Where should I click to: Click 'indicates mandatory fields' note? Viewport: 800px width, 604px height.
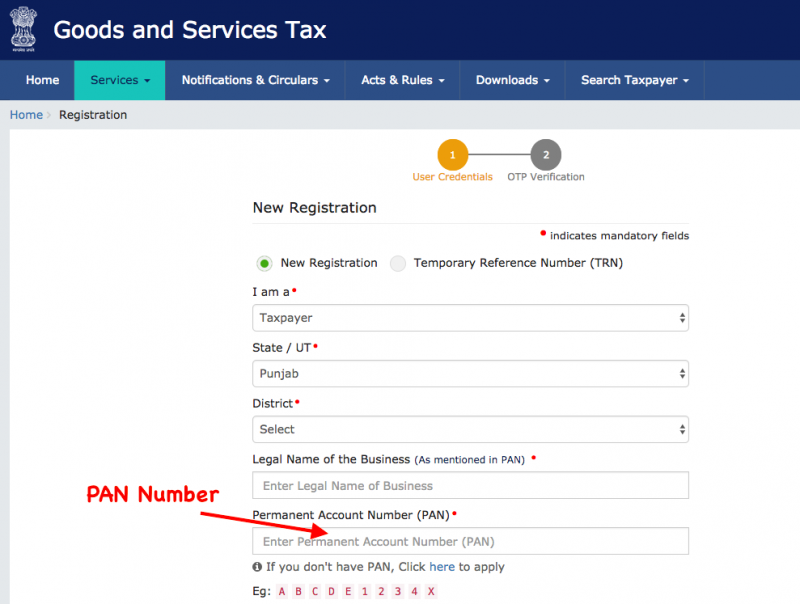pos(619,236)
